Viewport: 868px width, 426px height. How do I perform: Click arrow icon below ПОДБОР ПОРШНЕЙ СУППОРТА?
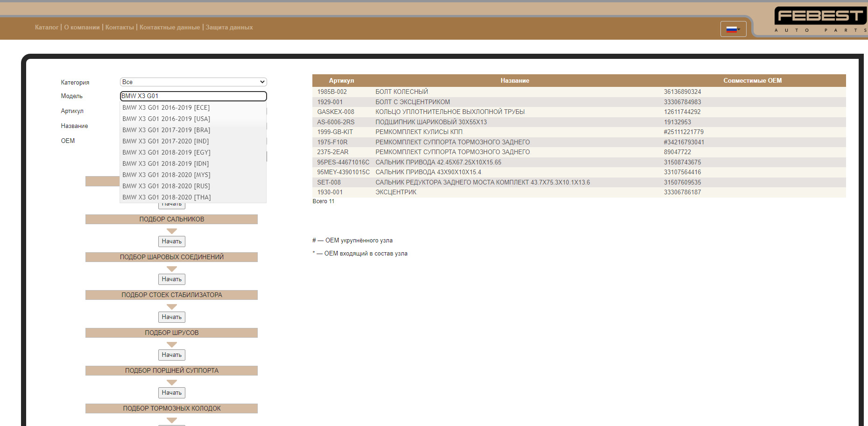coord(172,383)
